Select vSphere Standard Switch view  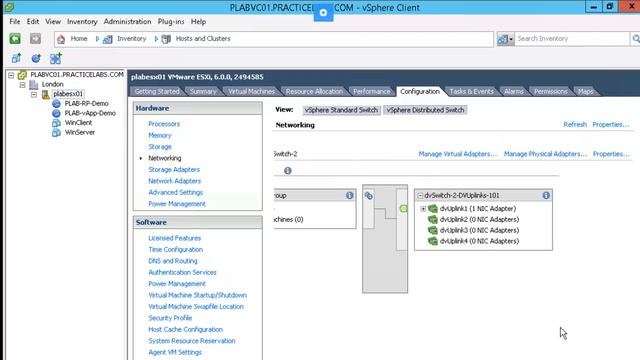point(341,110)
